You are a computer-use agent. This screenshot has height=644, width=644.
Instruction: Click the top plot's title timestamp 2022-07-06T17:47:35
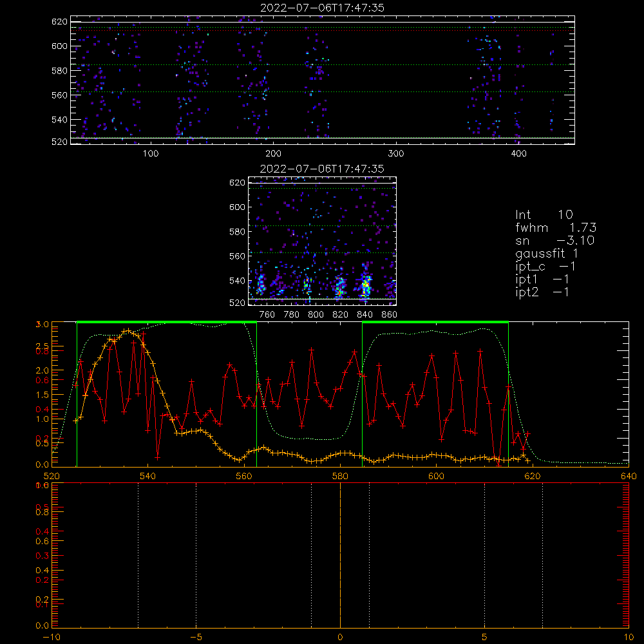coord(322,8)
